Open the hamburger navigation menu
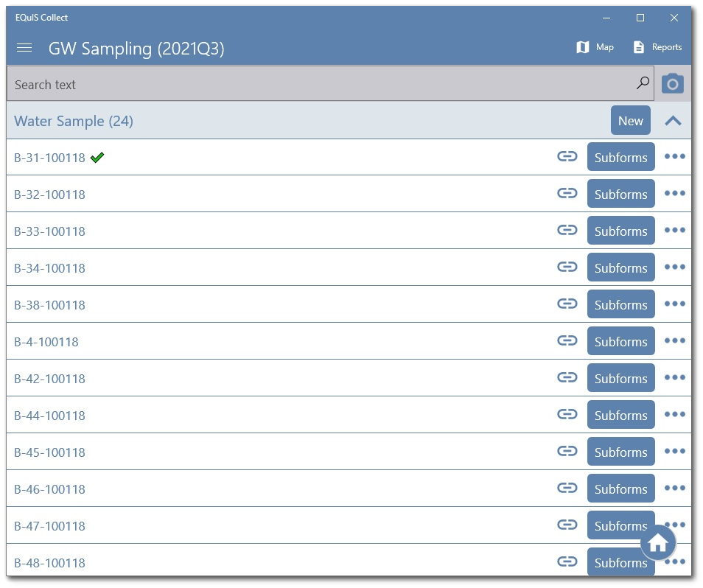The height and width of the screenshot is (588, 703). [24, 48]
